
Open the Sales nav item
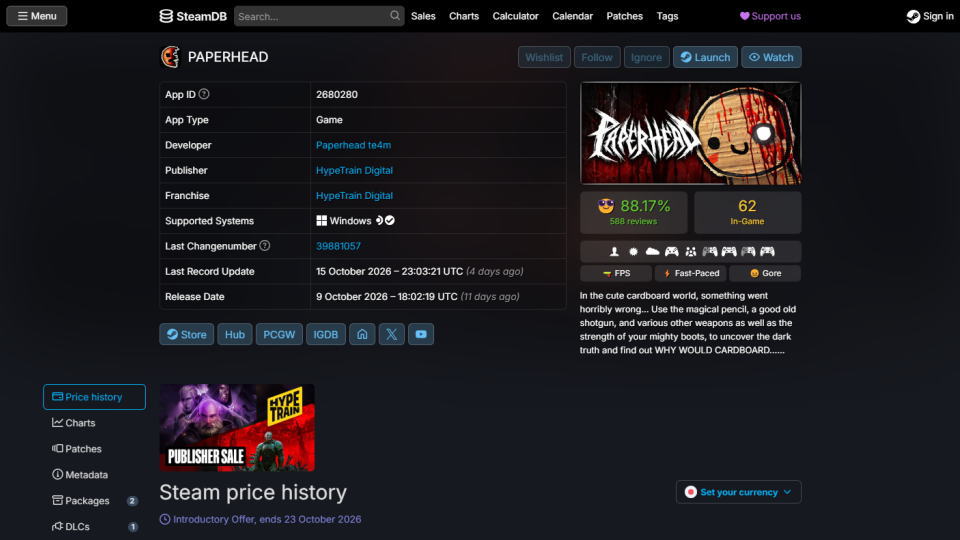[423, 16]
